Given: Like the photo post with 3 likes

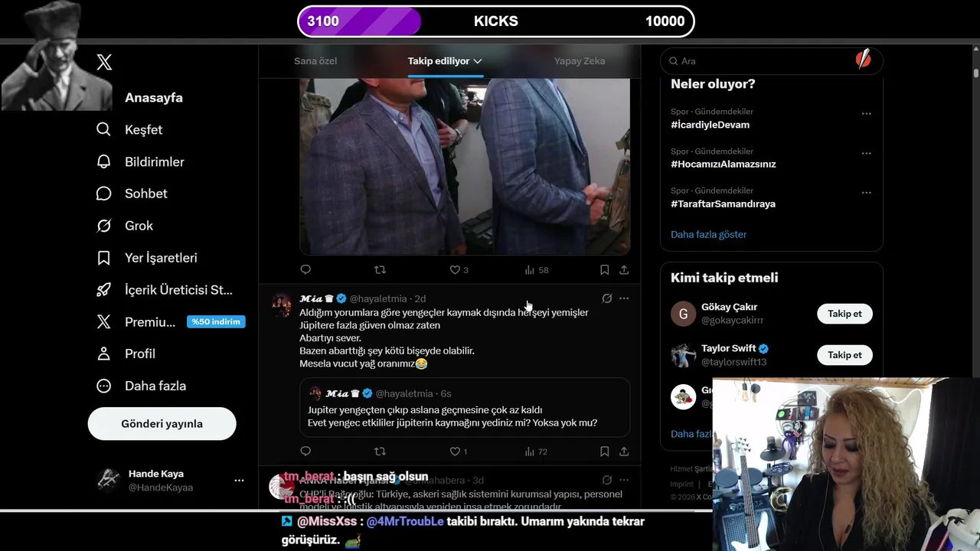Looking at the screenshot, I should [459, 269].
